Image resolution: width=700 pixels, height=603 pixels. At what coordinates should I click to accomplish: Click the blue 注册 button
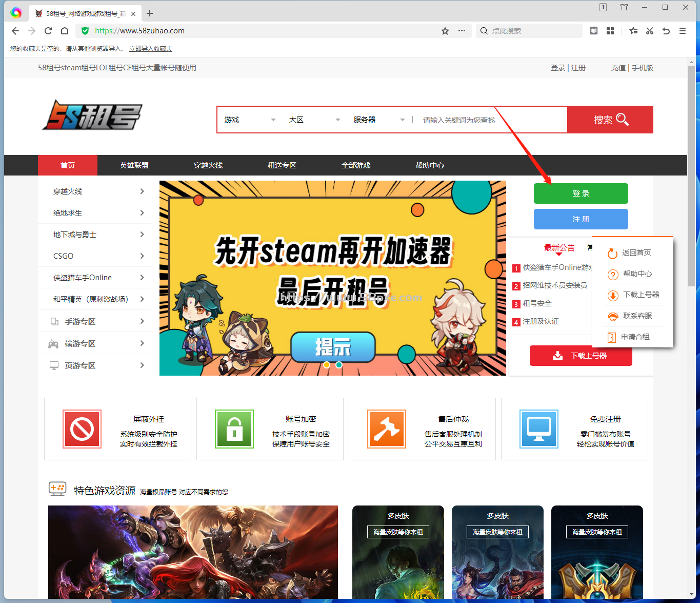pos(581,219)
